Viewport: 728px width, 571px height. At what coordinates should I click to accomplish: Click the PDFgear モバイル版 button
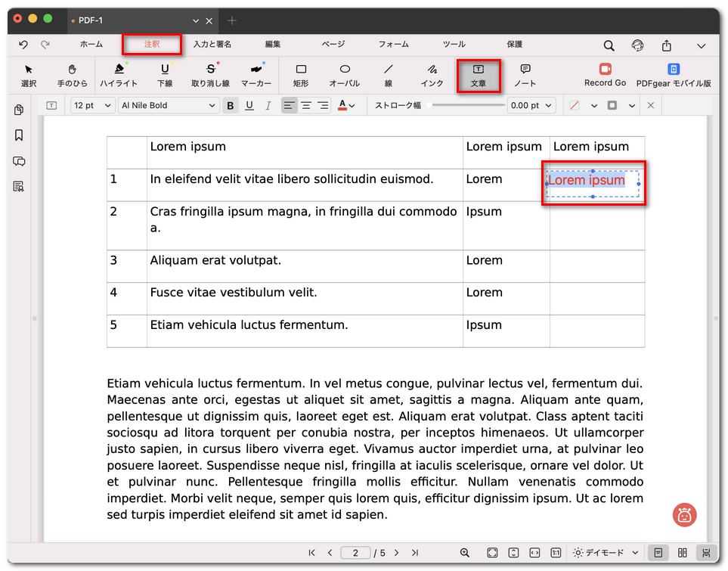[x=673, y=74]
